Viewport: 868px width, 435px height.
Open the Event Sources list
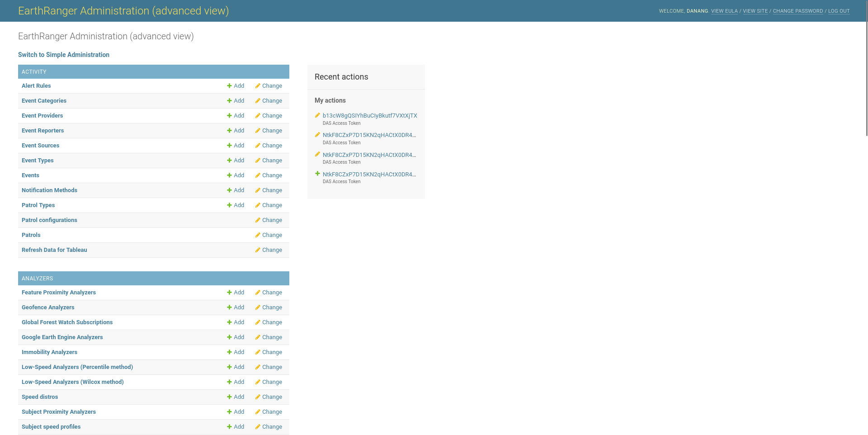(40, 146)
